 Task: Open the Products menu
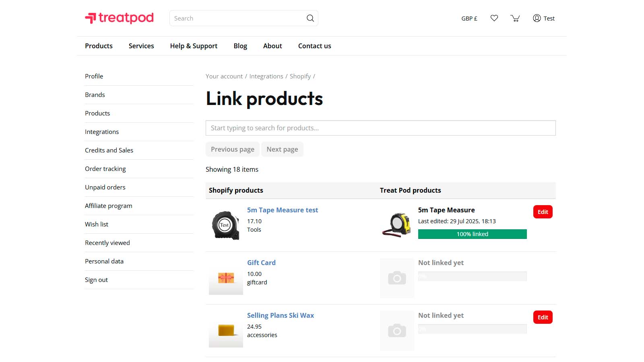click(99, 46)
